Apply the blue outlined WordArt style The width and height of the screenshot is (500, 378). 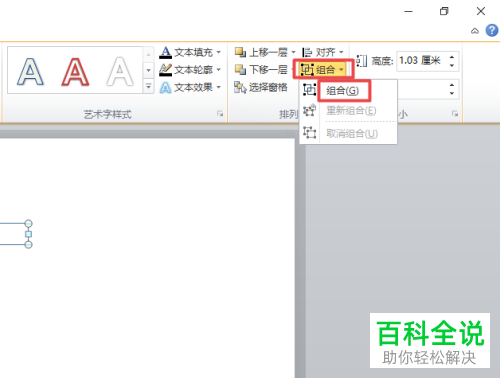pyautogui.click(x=30, y=71)
